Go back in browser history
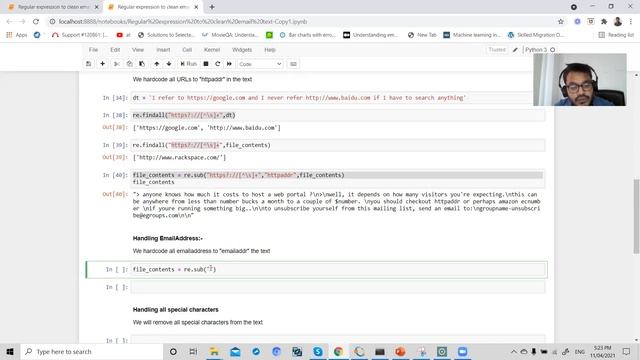 point(9,22)
